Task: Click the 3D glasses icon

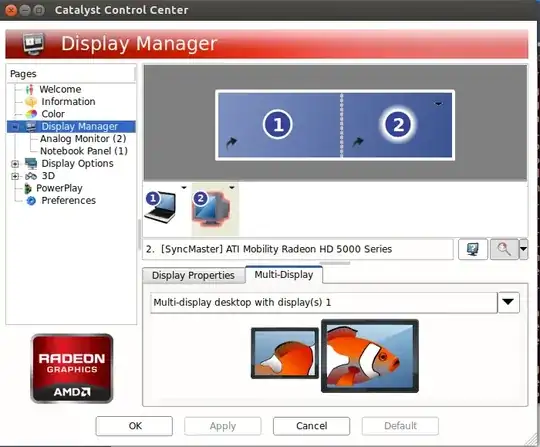Action: click(31, 176)
